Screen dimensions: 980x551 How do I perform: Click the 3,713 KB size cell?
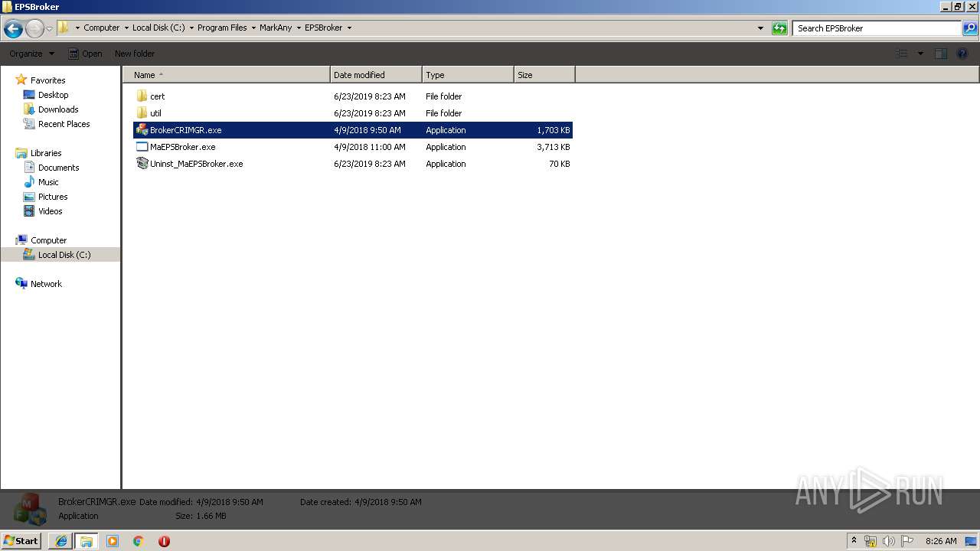(553, 147)
